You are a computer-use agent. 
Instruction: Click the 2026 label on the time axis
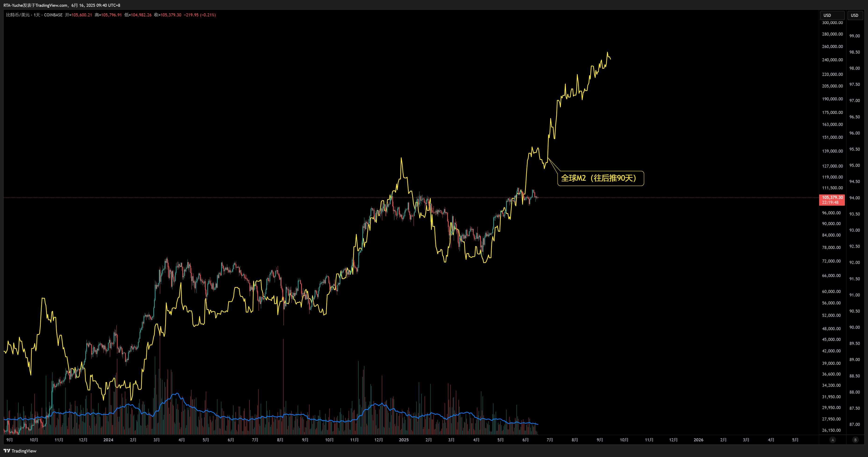coord(699,440)
